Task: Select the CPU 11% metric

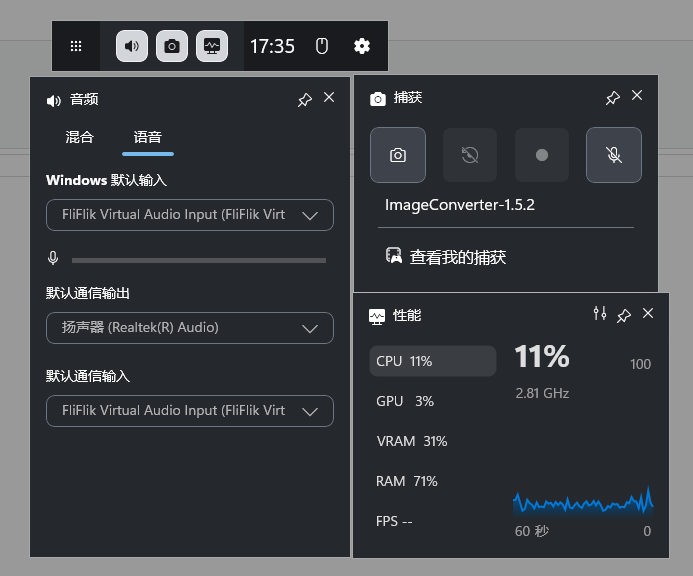Action: [x=433, y=361]
